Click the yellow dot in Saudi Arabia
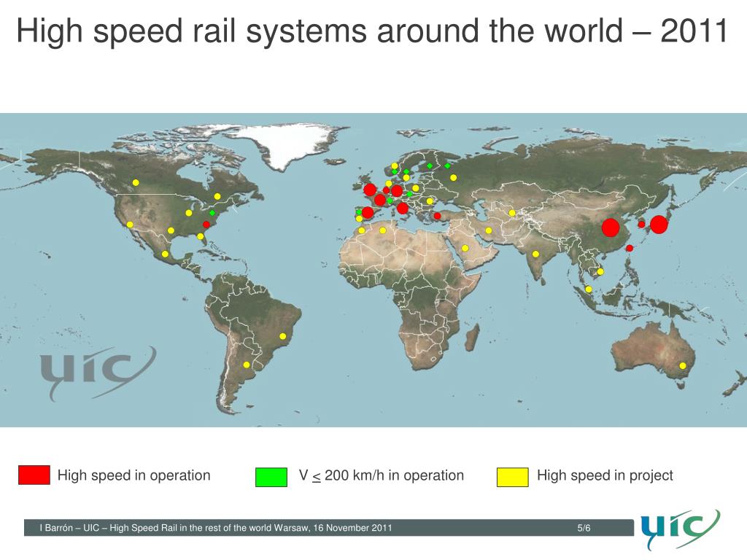Viewport: 747px width, 560px height. point(465,248)
